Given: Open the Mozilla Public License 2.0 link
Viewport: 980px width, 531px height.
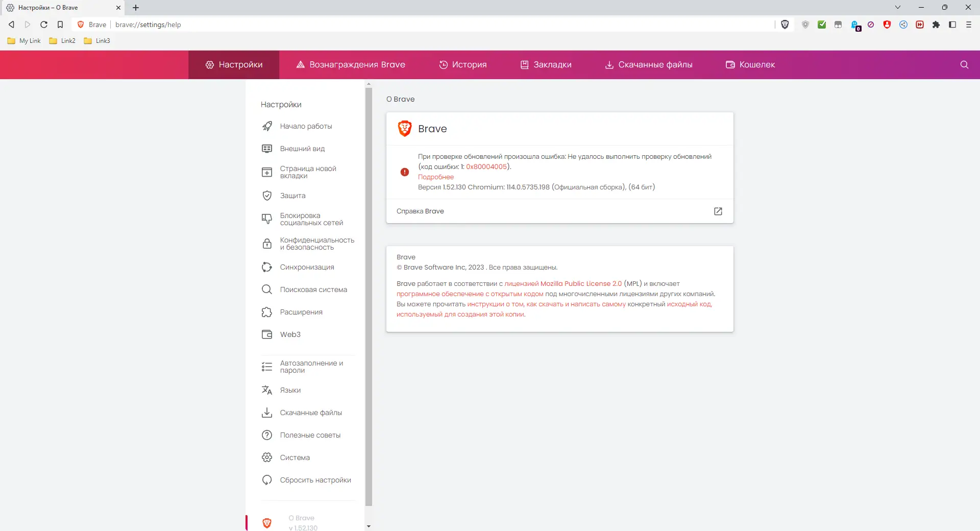Looking at the screenshot, I should click(x=563, y=284).
